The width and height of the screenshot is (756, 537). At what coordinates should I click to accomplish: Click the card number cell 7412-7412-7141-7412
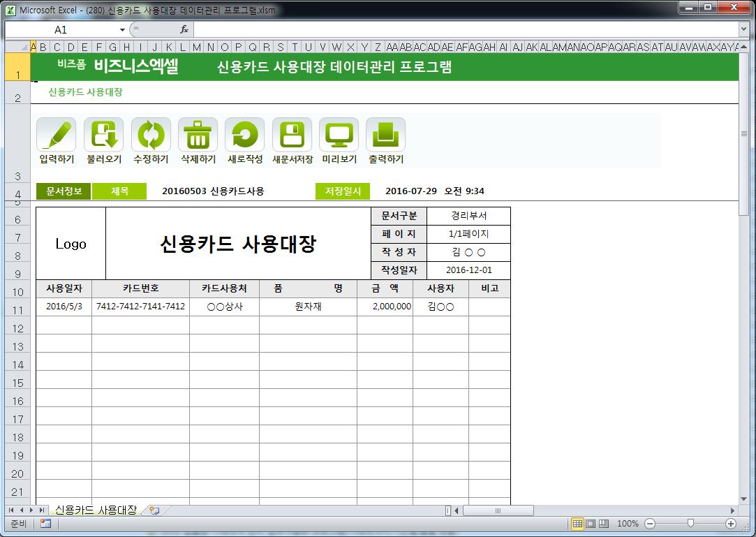[x=140, y=307]
